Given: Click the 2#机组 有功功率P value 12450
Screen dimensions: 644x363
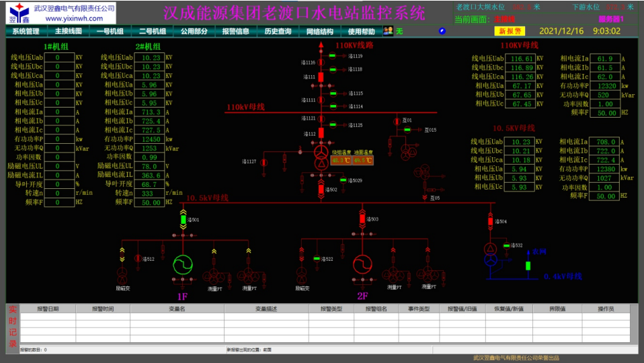Looking at the screenshot, I should (x=149, y=139).
